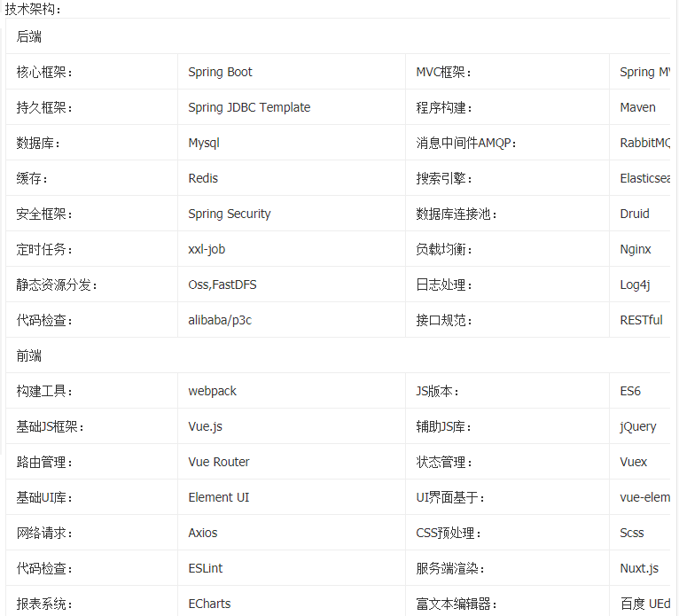Select the Vue.js value
679x616 pixels.
click(x=205, y=427)
